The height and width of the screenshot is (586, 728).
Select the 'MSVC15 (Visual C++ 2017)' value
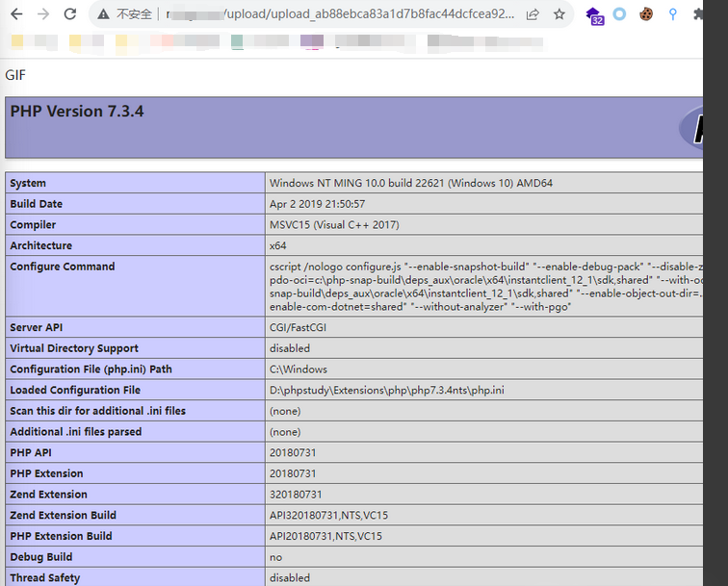(334, 225)
